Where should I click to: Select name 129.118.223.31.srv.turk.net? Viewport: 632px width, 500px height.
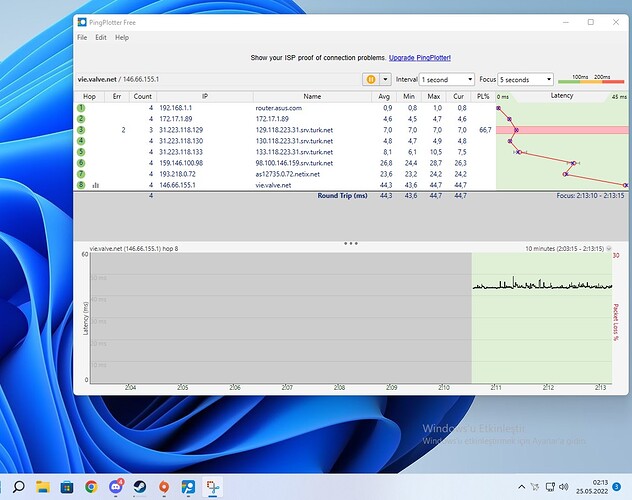pos(294,130)
